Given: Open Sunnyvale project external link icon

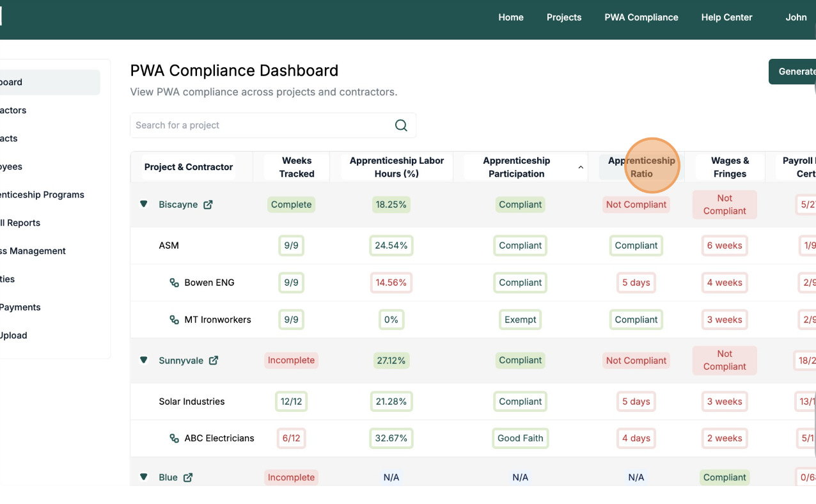Looking at the screenshot, I should 214,360.
